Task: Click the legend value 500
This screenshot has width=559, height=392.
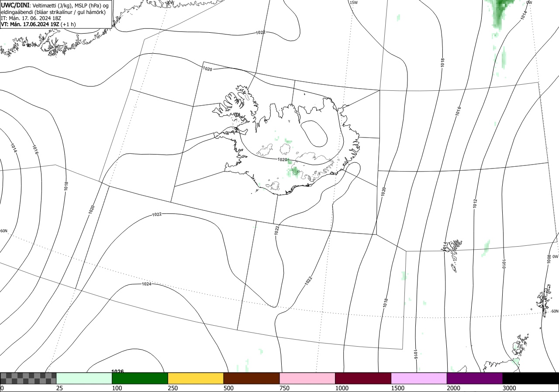Action: [x=229, y=388]
